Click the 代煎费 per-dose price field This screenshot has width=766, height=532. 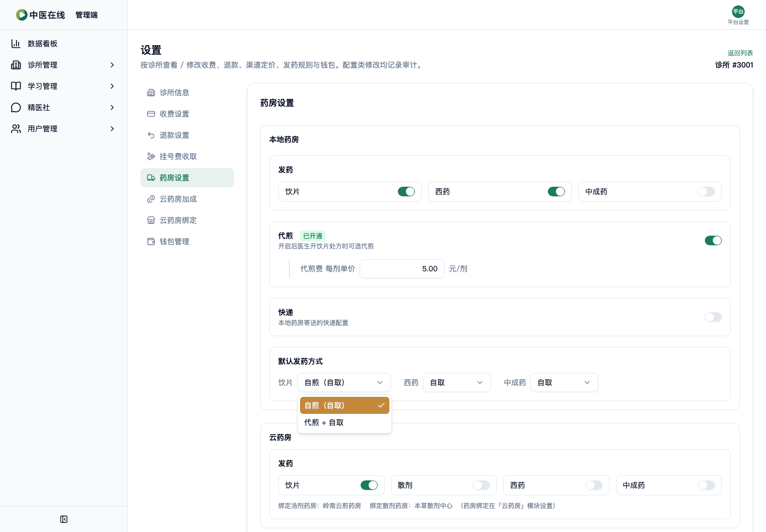(402, 269)
